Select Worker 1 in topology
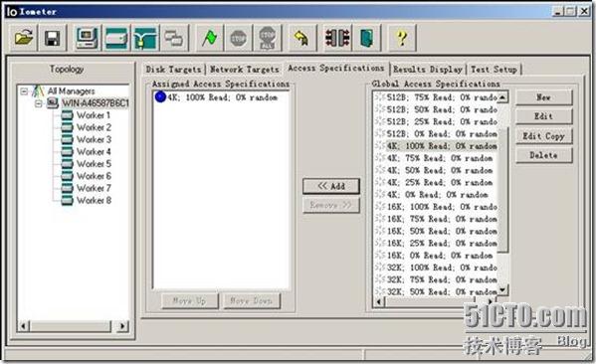 pos(94,115)
